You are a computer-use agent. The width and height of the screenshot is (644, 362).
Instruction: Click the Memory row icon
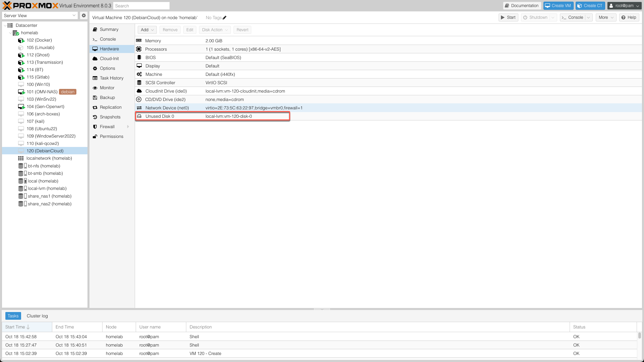click(139, 41)
